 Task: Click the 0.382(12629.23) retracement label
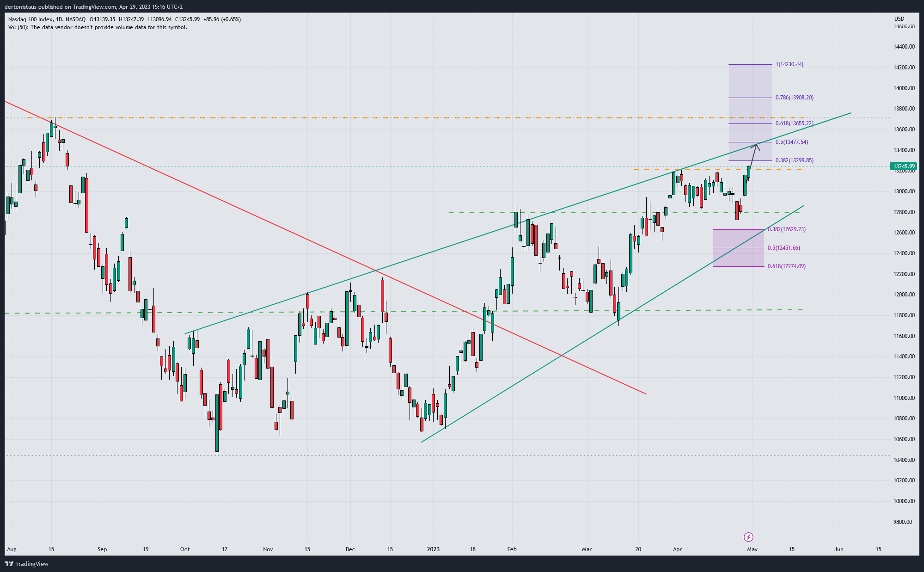pyautogui.click(x=786, y=229)
